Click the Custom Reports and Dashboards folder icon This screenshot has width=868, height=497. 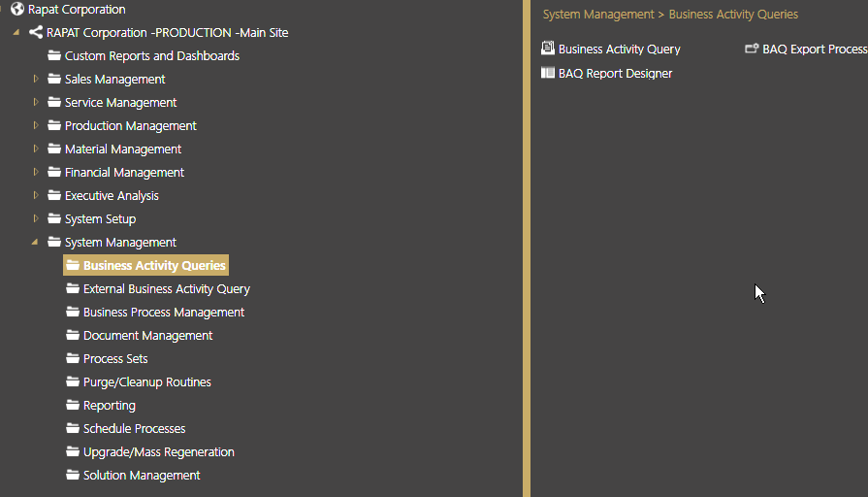click(x=54, y=55)
